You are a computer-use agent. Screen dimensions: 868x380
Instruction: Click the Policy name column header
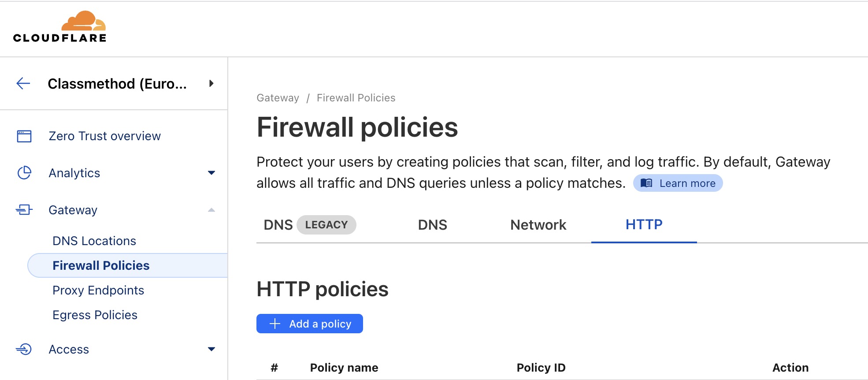tap(344, 367)
